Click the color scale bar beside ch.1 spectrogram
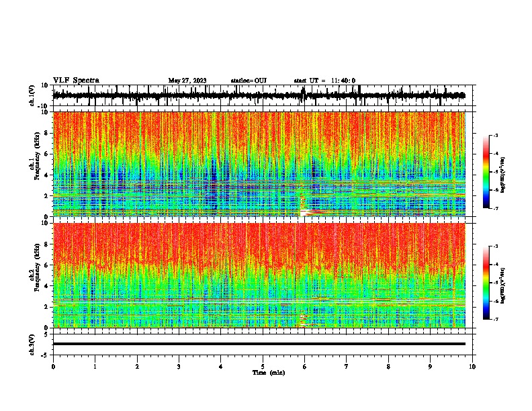 [x=486, y=172]
